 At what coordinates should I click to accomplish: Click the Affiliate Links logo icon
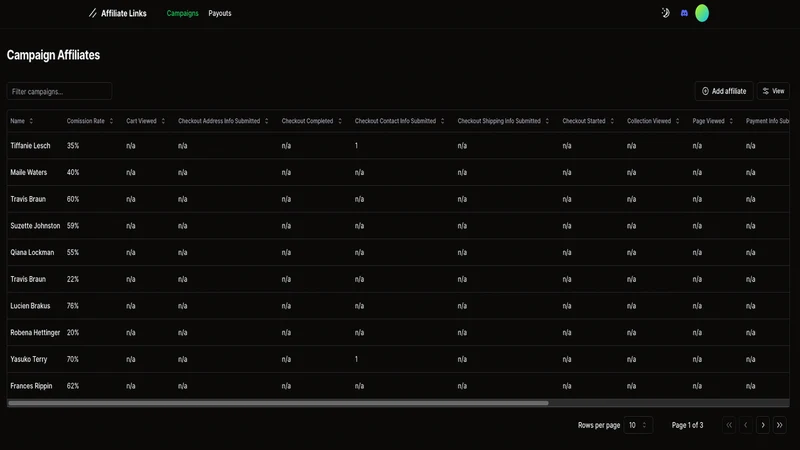(x=92, y=13)
